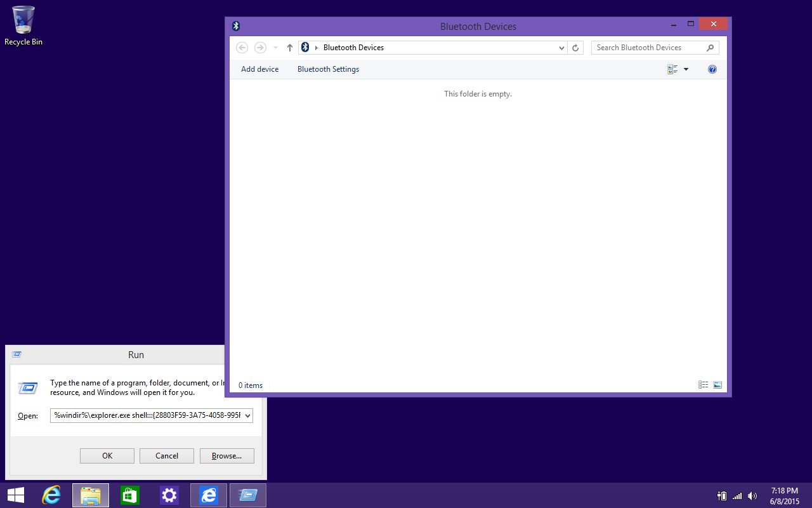This screenshot has height=508, width=812.
Task: Open Bluetooth Settings from toolbar
Action: tap(328, 69)
